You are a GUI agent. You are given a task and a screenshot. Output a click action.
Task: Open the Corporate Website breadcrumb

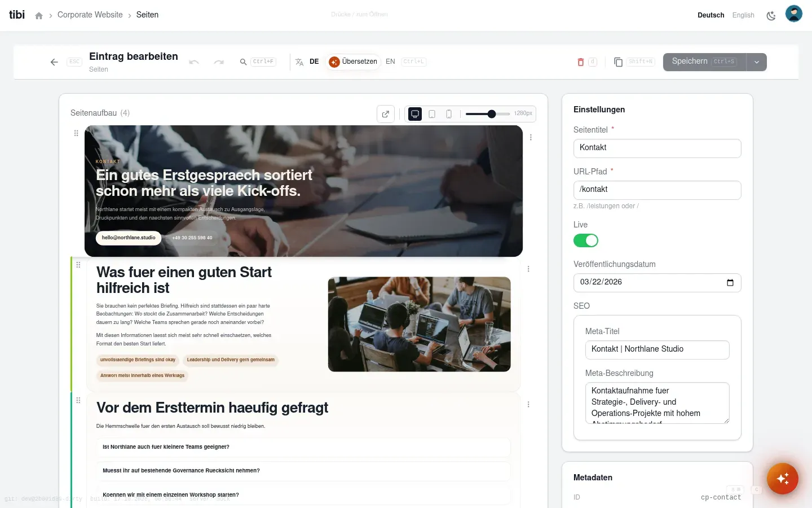(x=90, y=15)
